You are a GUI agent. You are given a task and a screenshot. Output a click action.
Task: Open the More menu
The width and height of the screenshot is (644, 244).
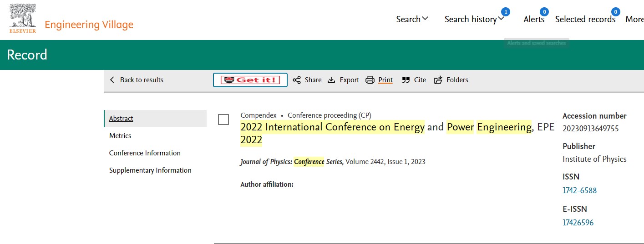point(634,19)
